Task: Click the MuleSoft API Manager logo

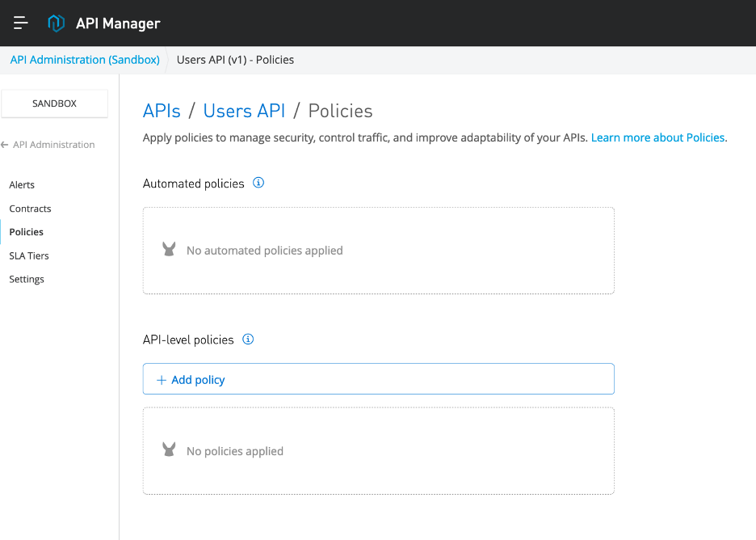Action: 57,23
